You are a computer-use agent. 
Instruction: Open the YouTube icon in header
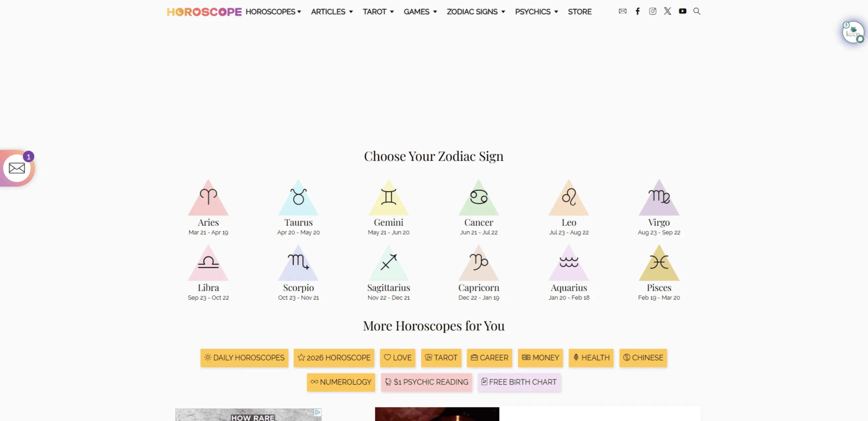(x=682, y=12)
